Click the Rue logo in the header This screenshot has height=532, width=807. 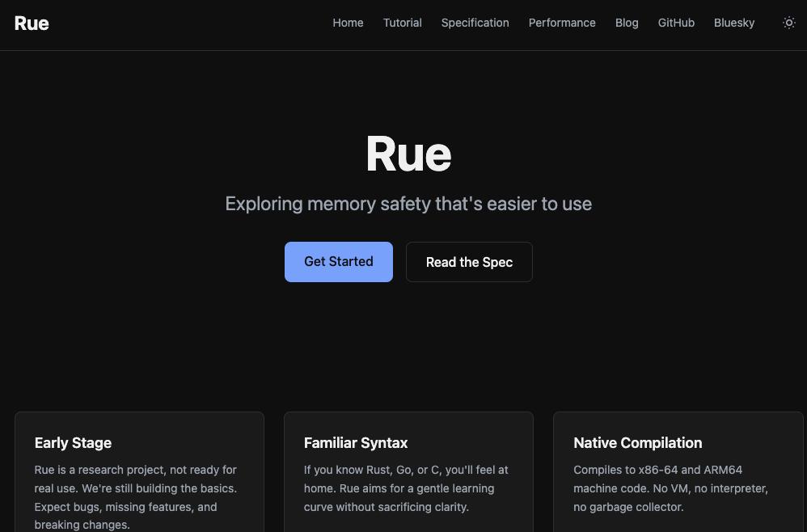click(x=32, y=23)
